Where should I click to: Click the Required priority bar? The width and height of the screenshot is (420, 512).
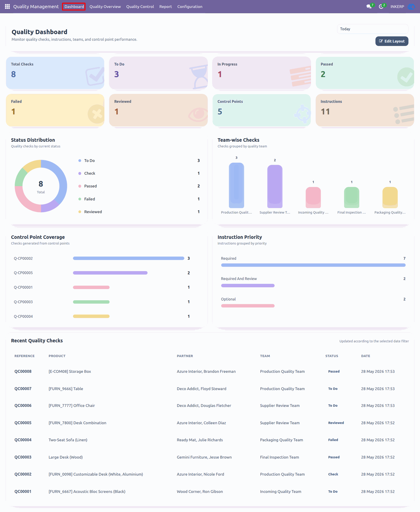click(313, 265)
